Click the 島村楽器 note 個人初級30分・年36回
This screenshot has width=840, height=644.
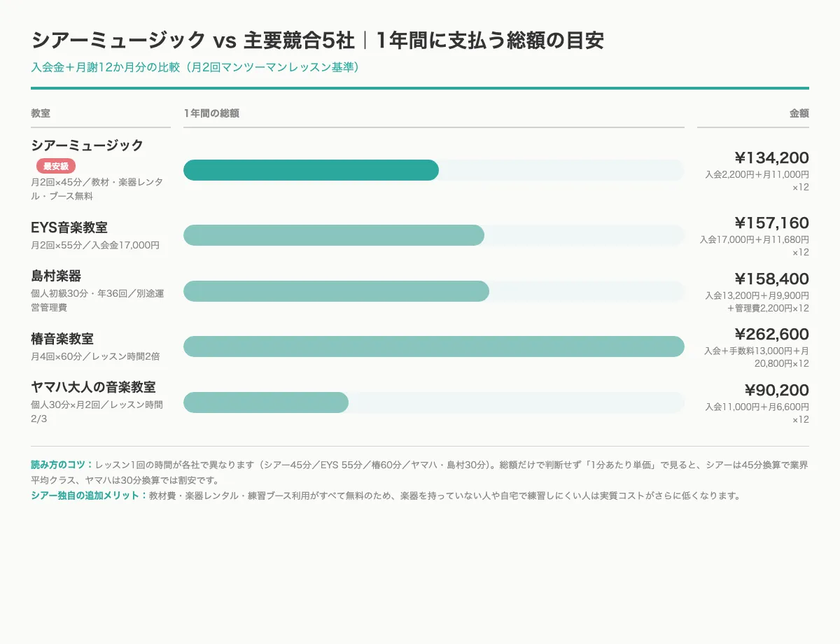coord(97,300)
